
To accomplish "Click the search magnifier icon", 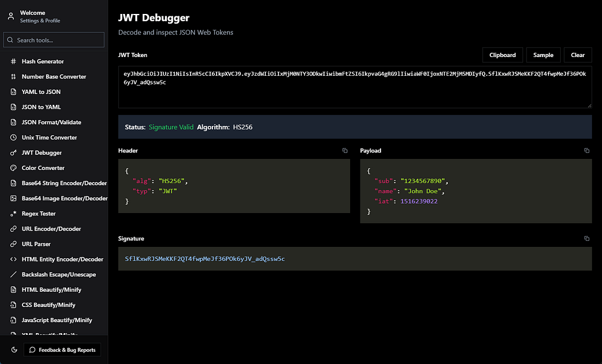I will pos(10,39).
